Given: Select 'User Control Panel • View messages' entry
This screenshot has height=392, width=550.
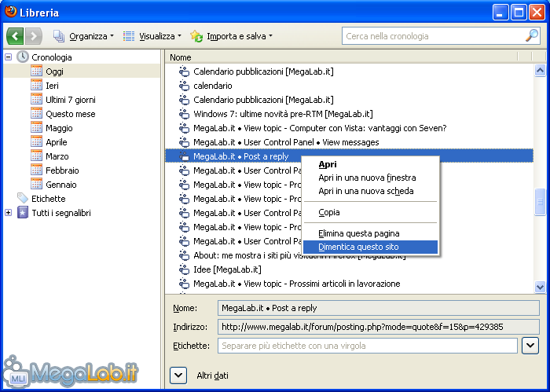Looking at the screenshot, I should pyautogui.click(x=286, y=142).
